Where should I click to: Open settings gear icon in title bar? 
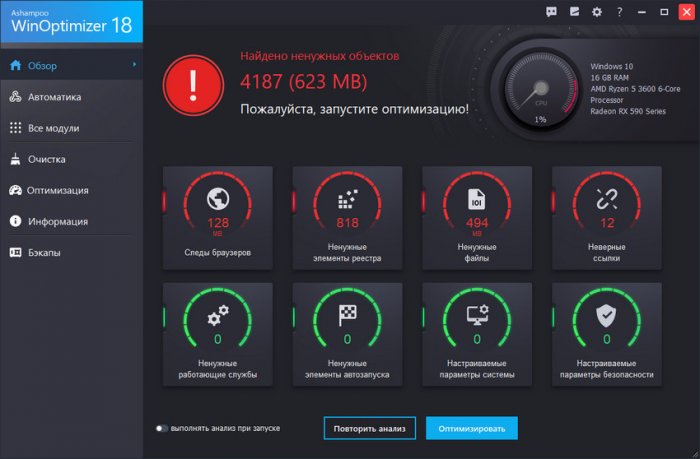(x=596, y=12)
